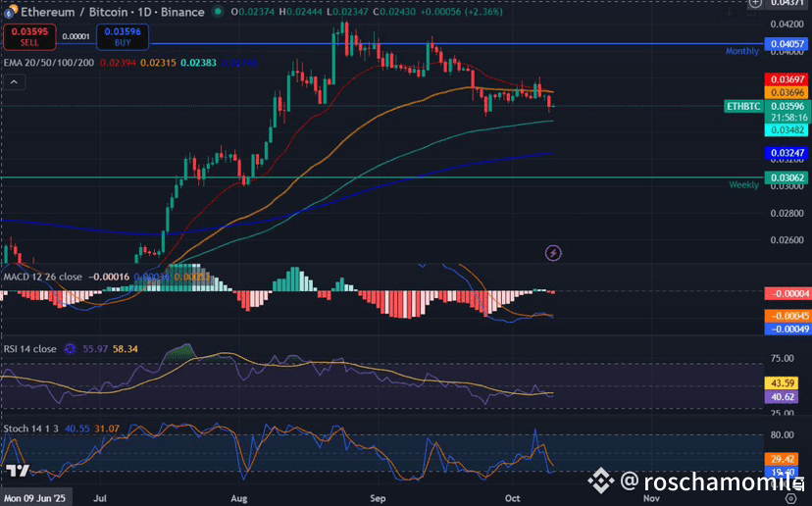The image size is (812, 506).
Task: Click the 0.00001 spread value
Action: (76, 36)
